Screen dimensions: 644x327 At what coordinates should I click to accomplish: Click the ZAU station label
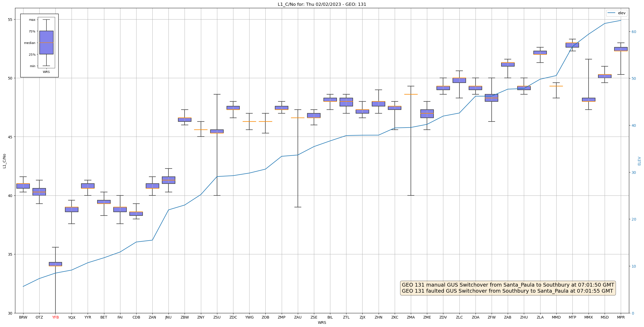[x=298, y=317]
